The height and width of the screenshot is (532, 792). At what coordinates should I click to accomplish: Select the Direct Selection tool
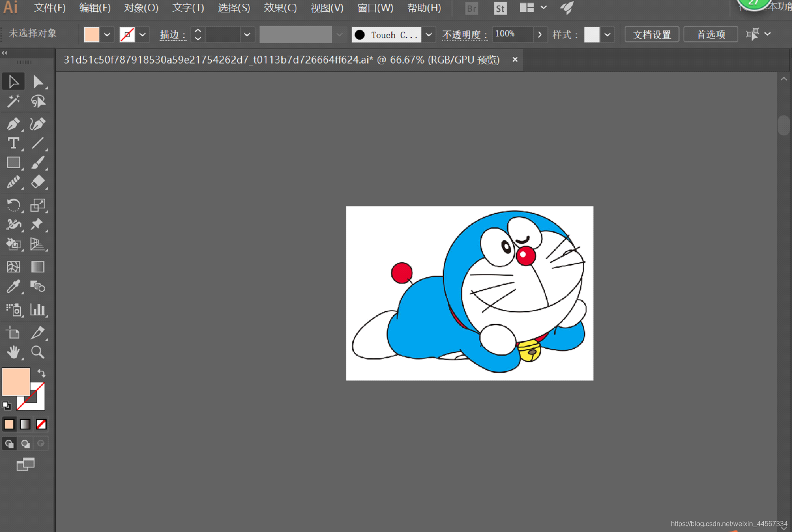pyautogui.click(x=38, y=82)
